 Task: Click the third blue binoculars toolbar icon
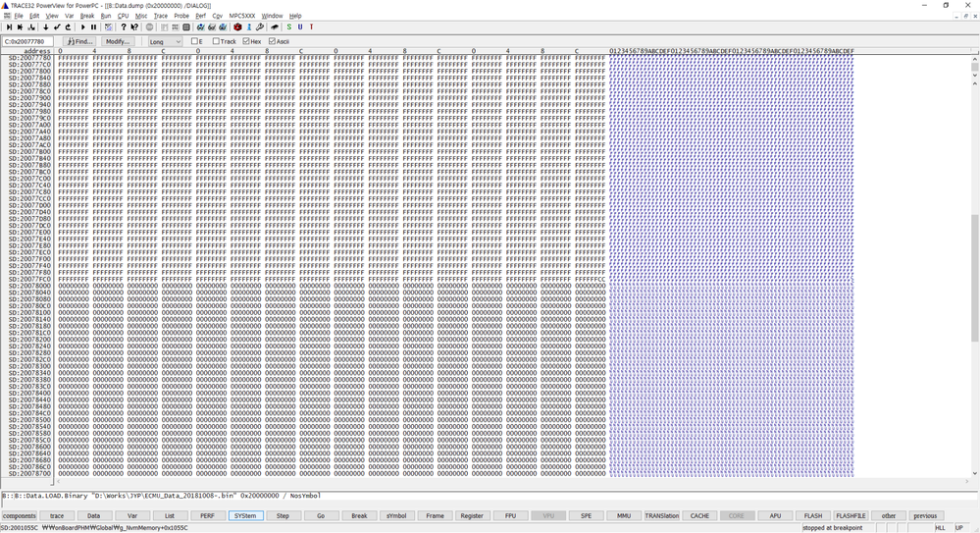[223, 27]
